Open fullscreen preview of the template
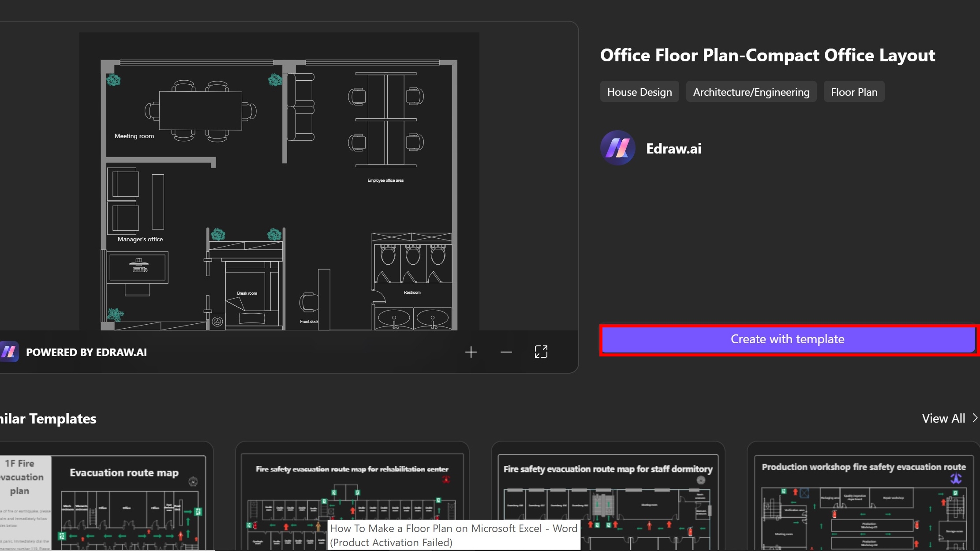 tap(541, 352)
